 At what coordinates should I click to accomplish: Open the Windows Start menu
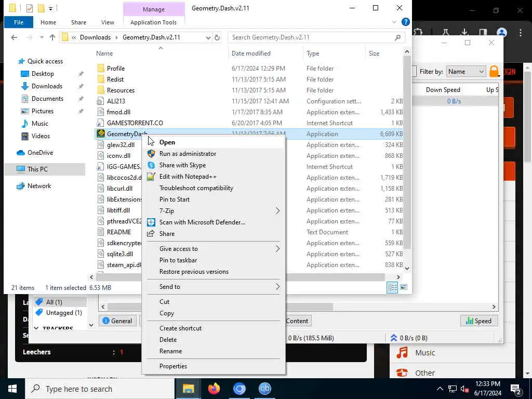12,389
